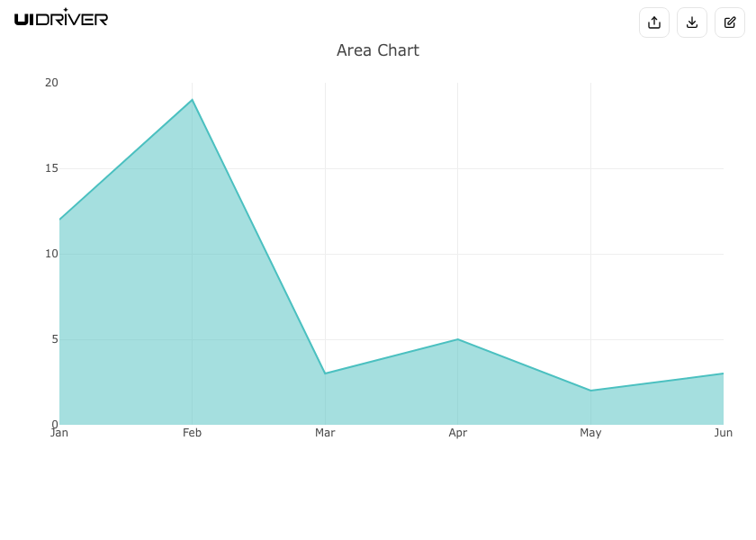Click the May lowest data point

click(590, 391)
